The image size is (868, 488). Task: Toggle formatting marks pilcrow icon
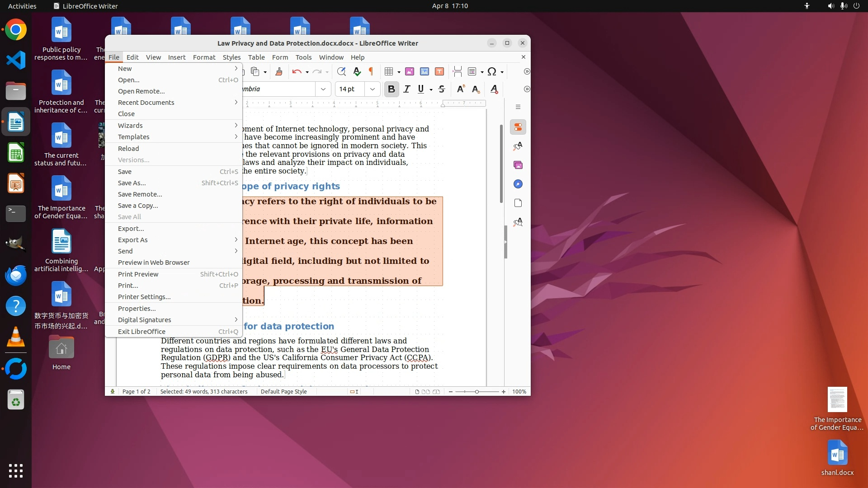[371, 71]
